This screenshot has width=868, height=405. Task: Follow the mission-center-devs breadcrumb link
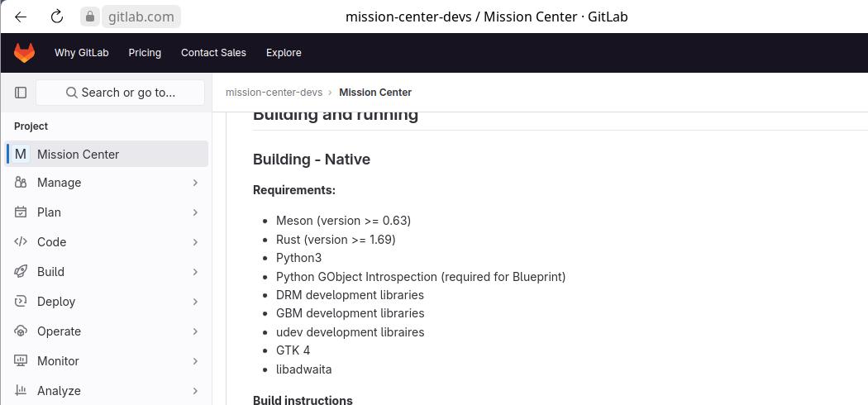tap(274, 93)
